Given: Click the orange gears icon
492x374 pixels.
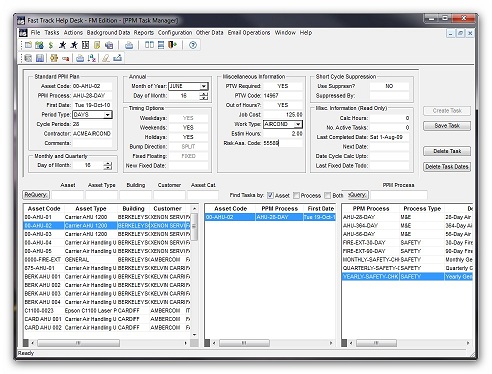Looking at the screenshot, I should point(54,58).
